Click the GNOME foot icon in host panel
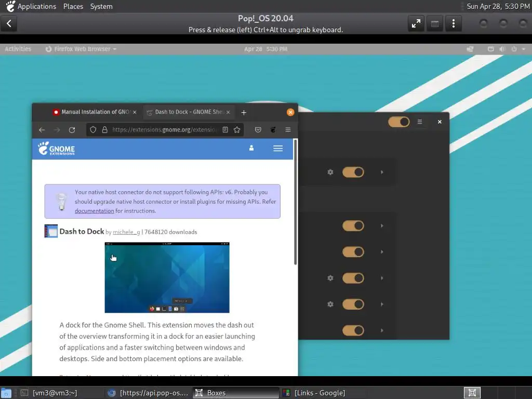 click(x=10, y=6)
